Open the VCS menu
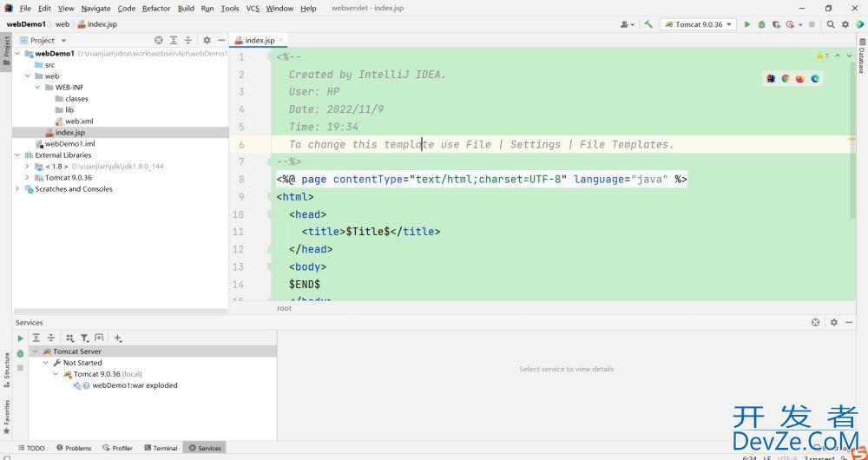This screenshot has height=460, width=868. coord(253,9)
